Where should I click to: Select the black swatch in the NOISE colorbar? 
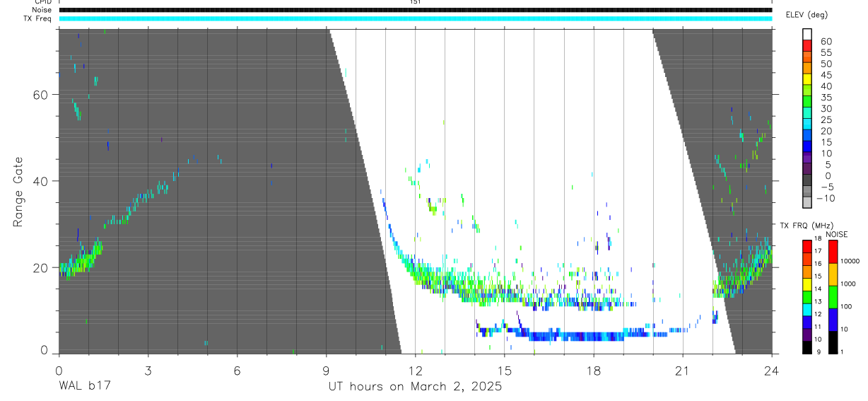(x=833, y=342)
